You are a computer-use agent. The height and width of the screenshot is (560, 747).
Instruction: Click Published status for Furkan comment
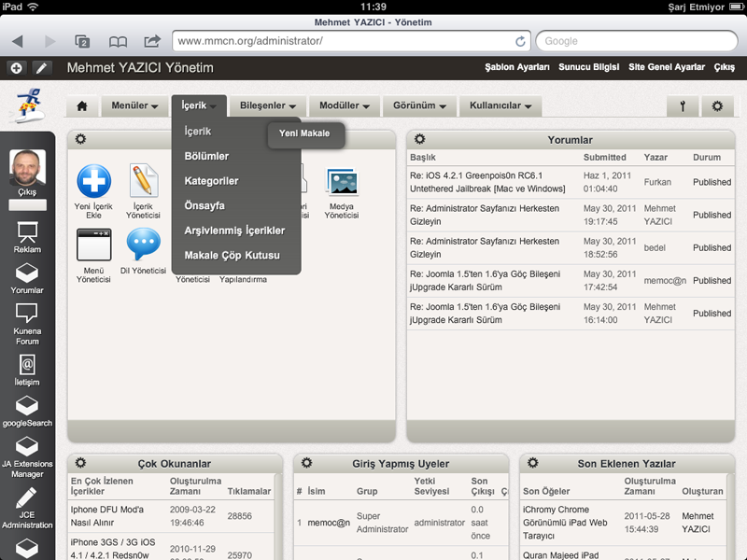pyautogui.click(x=712, y=182)
